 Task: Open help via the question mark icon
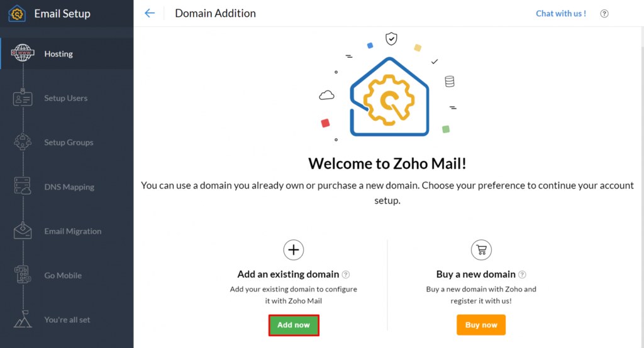click(x=604, y=14)
